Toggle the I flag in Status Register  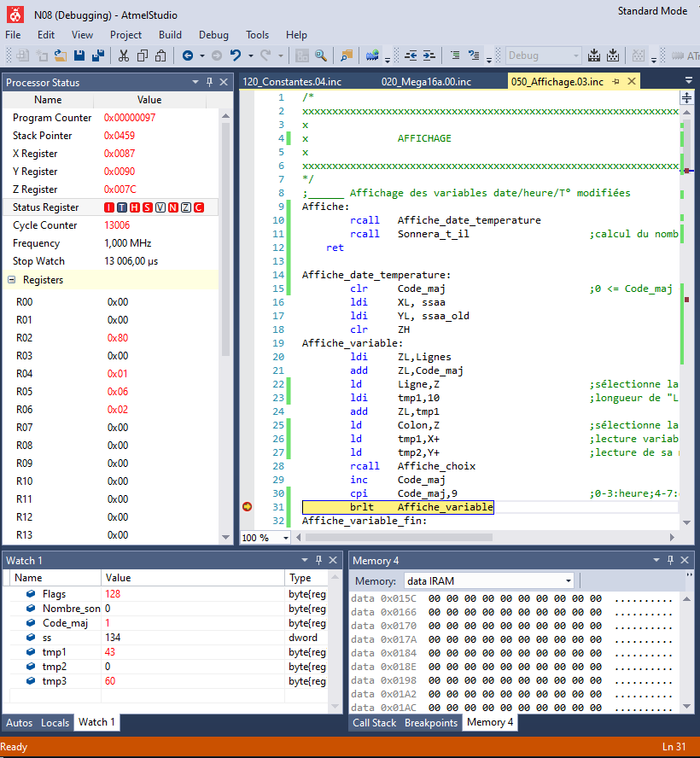tap(108, 207)
